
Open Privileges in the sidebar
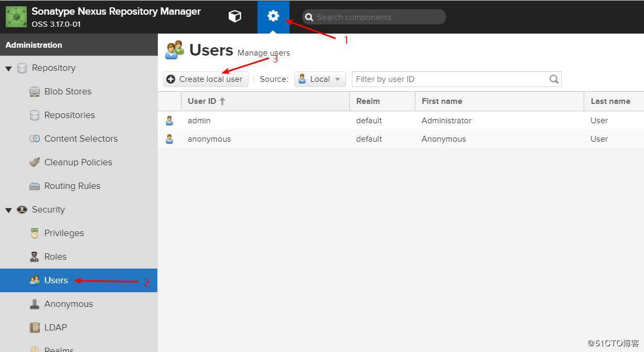pos(79,233)
